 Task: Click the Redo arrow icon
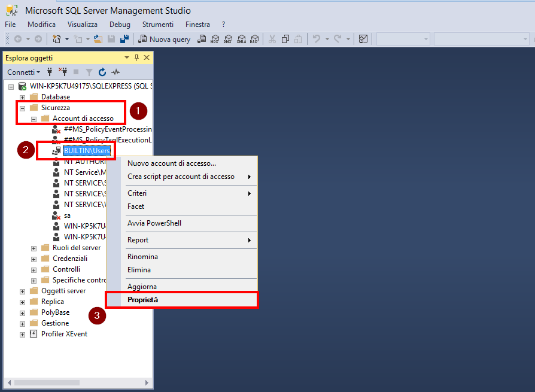[x=338, y=39]
